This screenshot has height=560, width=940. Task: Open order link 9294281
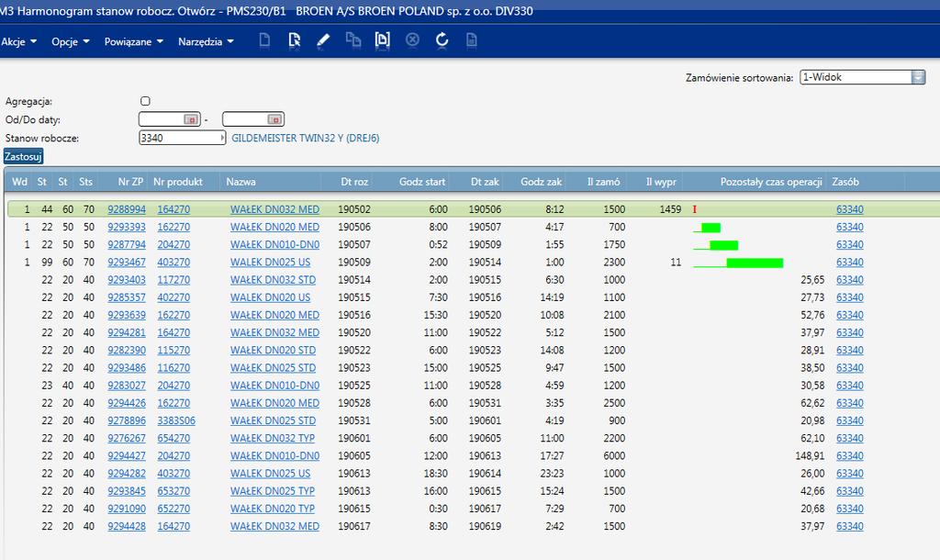pyautogui.click(x=127, y=332)
